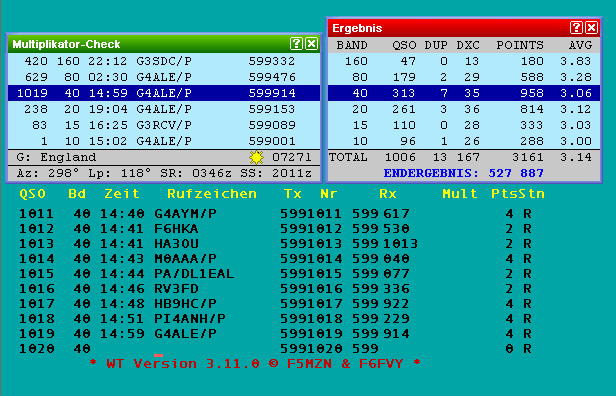
Task: Click the G: England country line
Action: coord(164,158)
